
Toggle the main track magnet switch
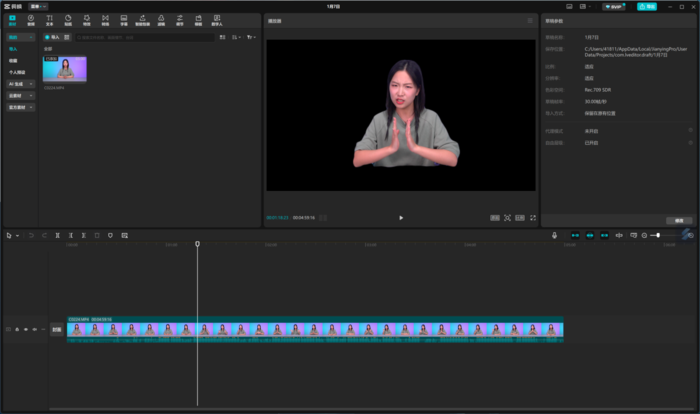574,235
